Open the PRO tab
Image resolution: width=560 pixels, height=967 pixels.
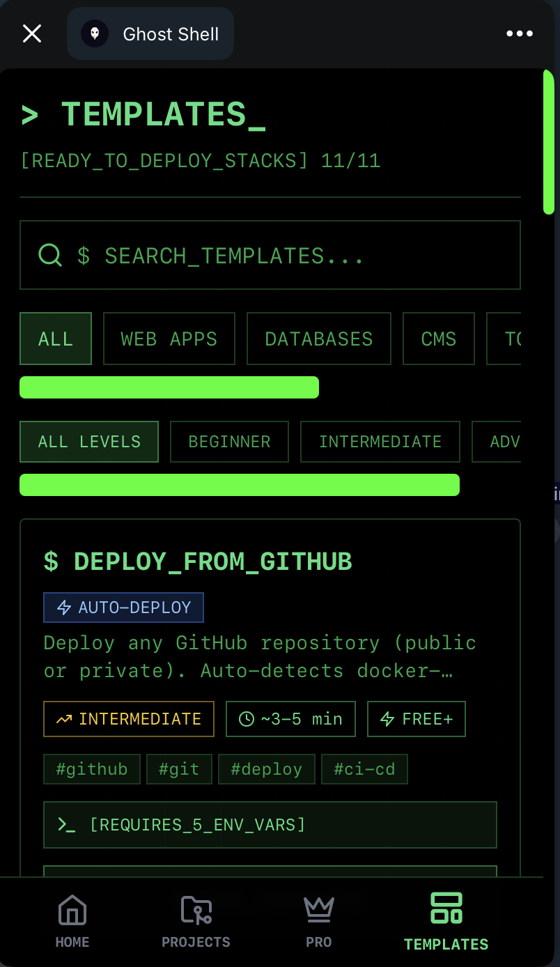tap(319, 922)
